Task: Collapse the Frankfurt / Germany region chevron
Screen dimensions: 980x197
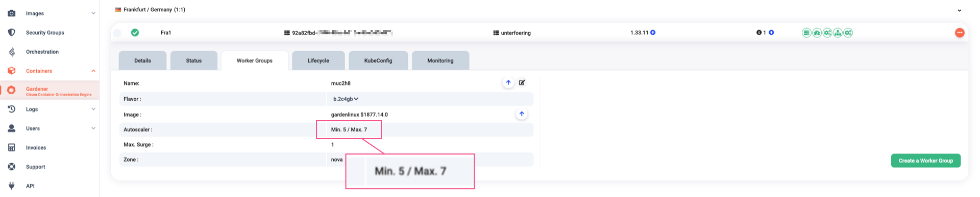Action: tap(959, 10)
